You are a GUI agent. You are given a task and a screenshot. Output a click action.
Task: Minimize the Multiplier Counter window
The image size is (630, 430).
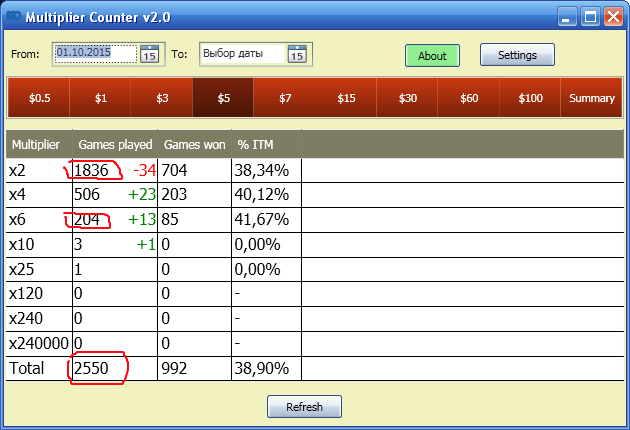point(568,17)
